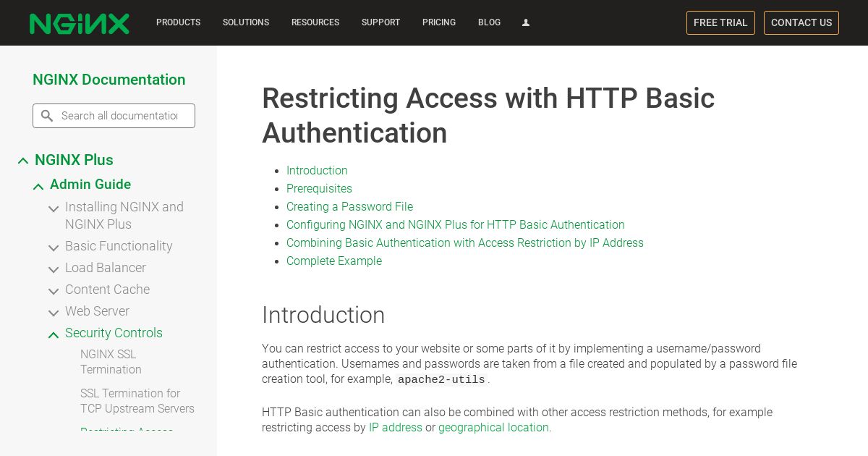868x456 pixels.
Task: Open the Resources menu
Action: 315,22
